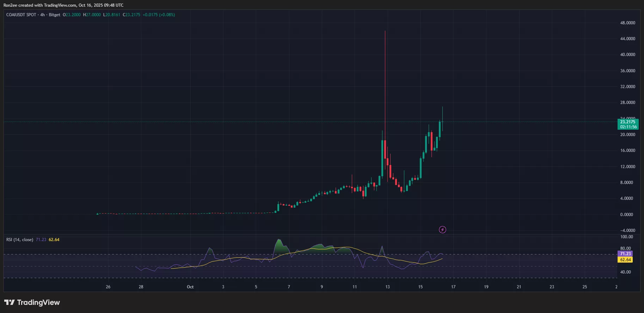Screen dimensions: 644x313
Task: Click the green current price tag 23.2175
Action: [627, 122]
